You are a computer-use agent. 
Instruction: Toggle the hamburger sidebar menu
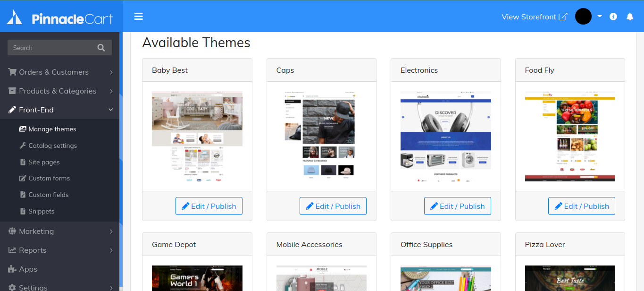click(138, 17)
